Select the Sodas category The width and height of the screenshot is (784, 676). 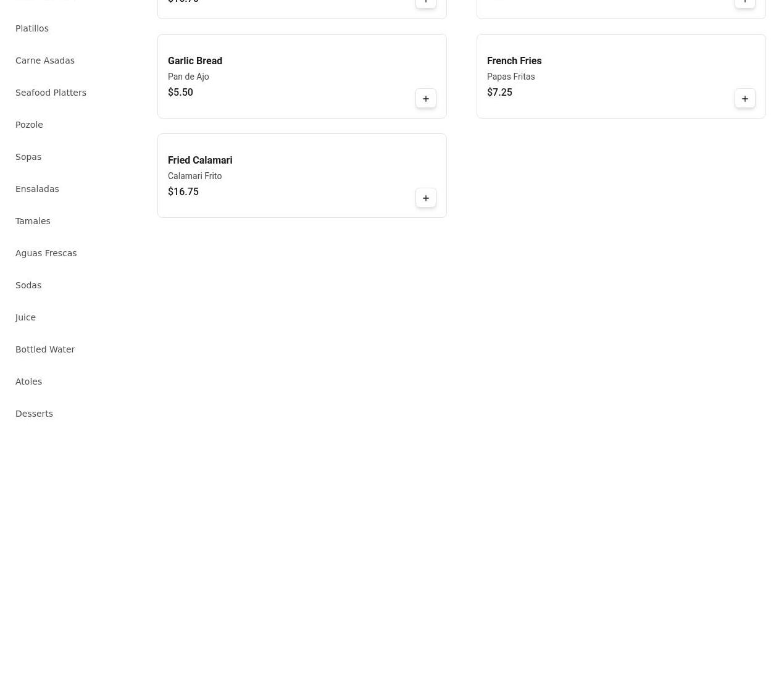(28, 285)
